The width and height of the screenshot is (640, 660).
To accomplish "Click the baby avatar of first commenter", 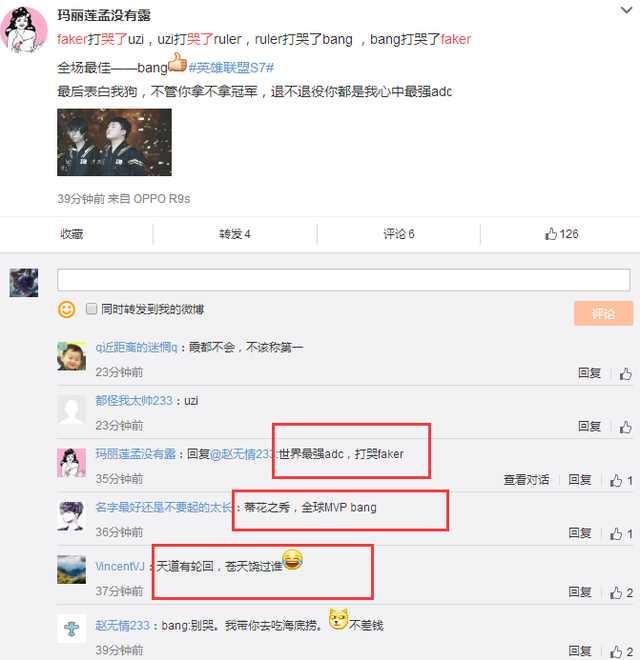I will [x=72, y=357].
